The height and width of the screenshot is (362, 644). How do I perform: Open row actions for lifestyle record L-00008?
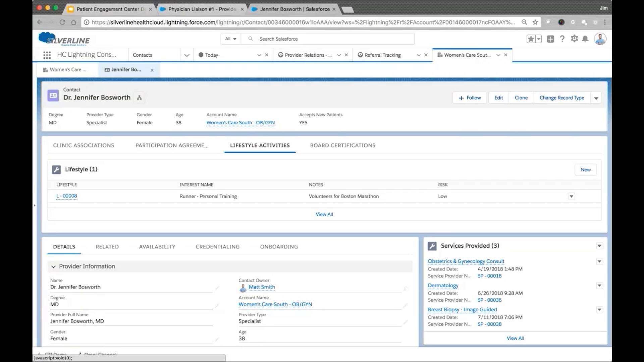click(x=571, y=196)
